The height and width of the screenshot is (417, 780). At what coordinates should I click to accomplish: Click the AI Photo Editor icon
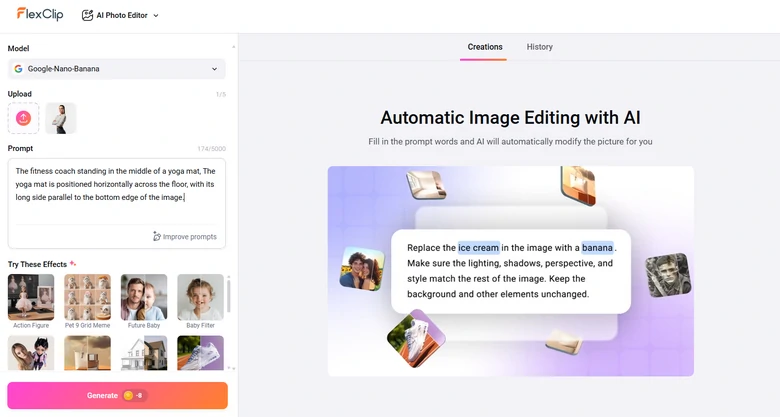(87, 15)
